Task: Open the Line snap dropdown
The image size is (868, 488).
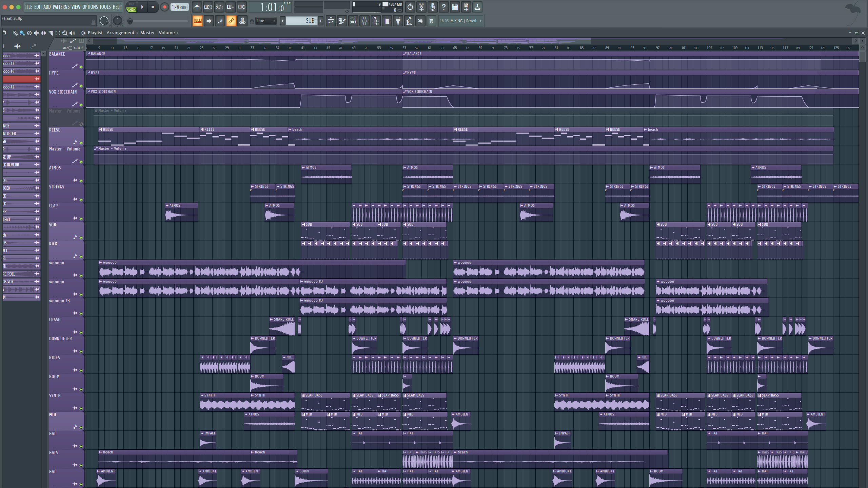Action: pos(266,21)
